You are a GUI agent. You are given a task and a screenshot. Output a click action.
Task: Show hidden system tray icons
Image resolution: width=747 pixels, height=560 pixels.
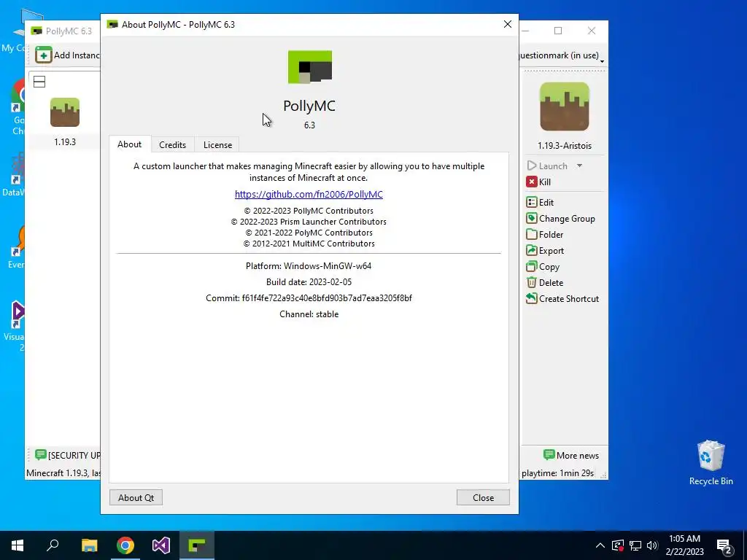600,545
